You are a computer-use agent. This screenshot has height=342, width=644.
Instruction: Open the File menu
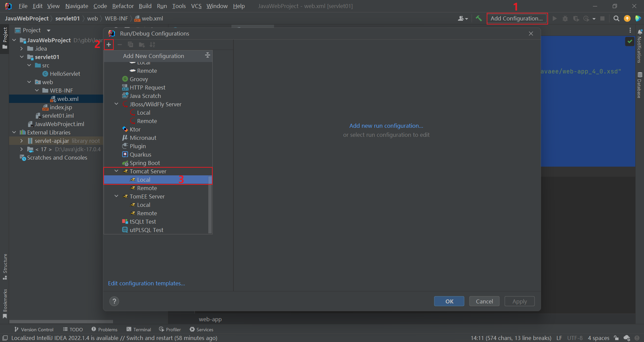(23, 6)
